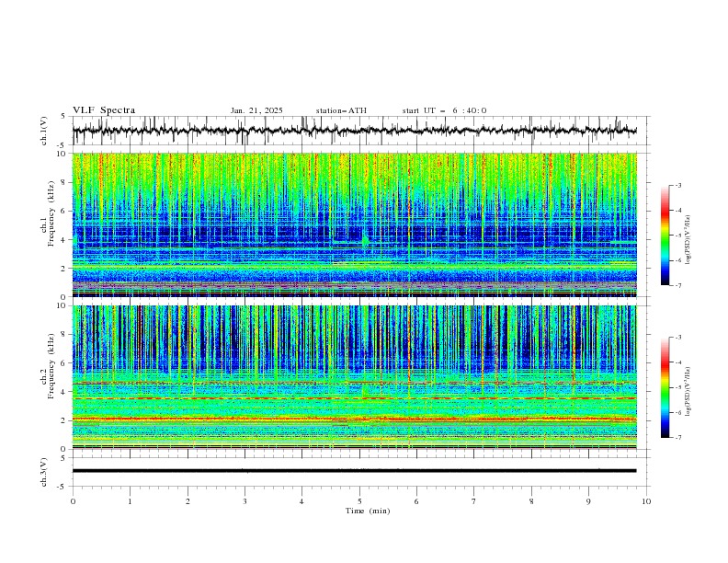
Task: Click the time axis tick label "9"
Action: [588, 501]
